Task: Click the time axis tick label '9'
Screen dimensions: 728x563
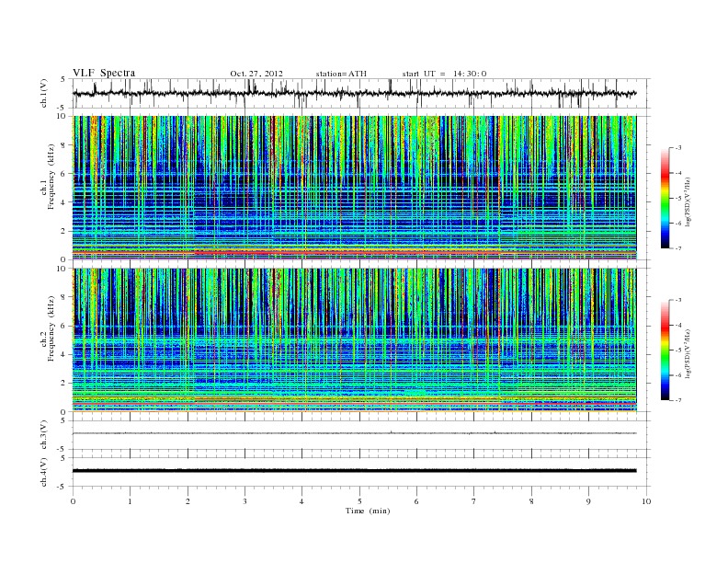Action: pos(588,501)
